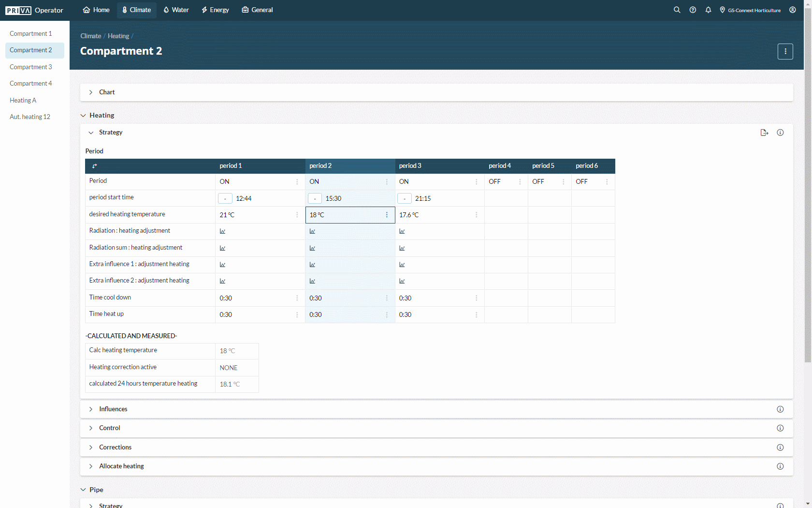Open the user account icon
812x508 pixels.
tap(792, 10)
